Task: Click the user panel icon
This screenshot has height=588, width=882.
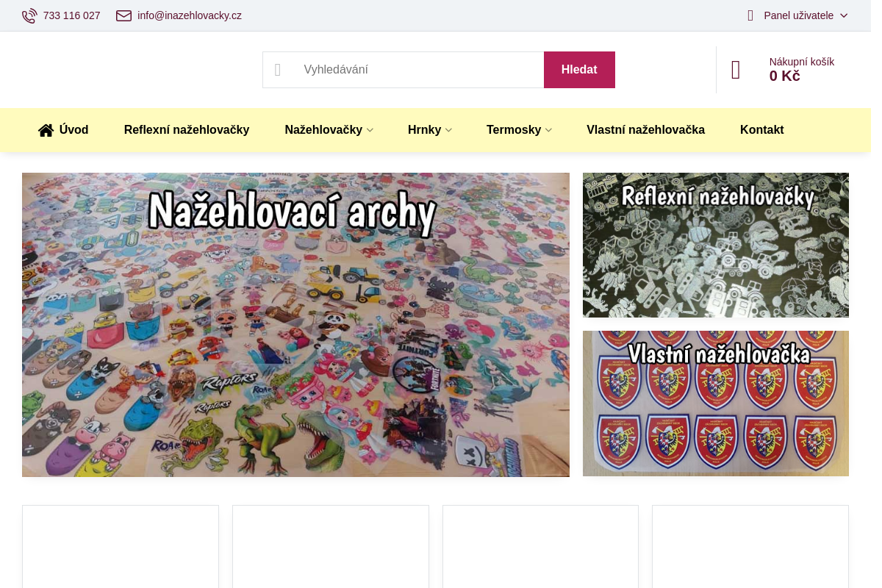Action: [x=750, y=15]
